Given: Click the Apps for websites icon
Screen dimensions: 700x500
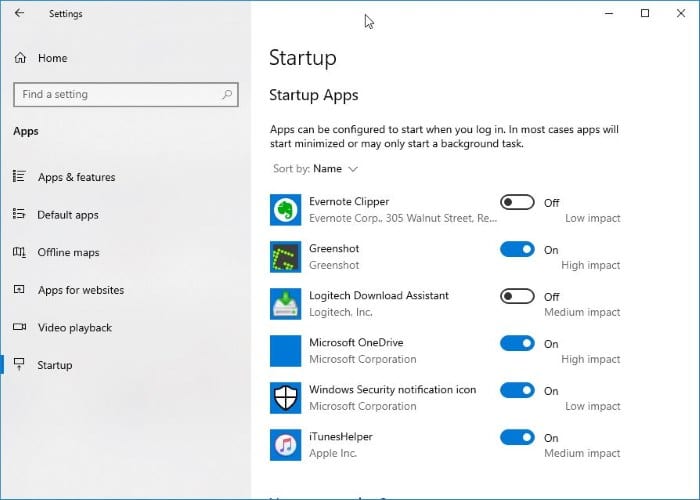Looking at the screenshot, I should [19, 289].
